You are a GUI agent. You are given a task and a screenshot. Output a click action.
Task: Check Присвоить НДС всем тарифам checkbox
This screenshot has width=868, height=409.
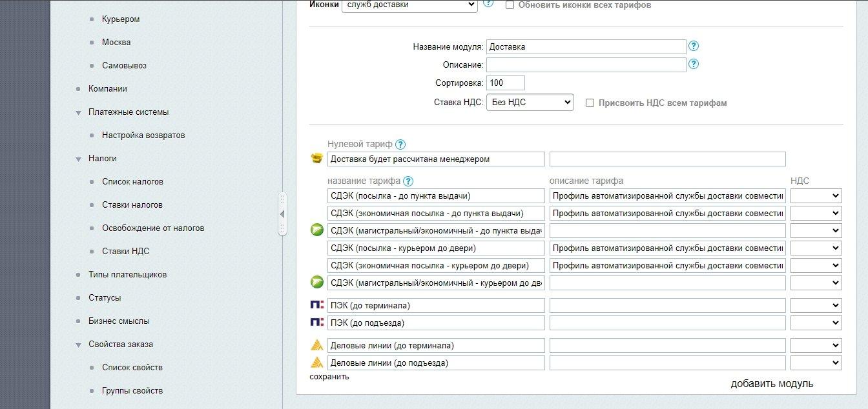590,103
